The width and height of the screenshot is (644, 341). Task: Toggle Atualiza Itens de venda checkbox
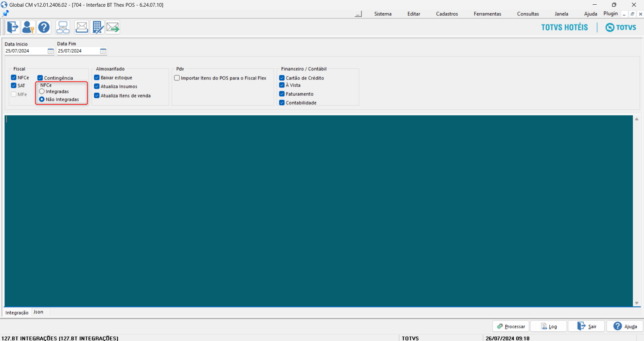pyautogui.click(x=97, y=96)
